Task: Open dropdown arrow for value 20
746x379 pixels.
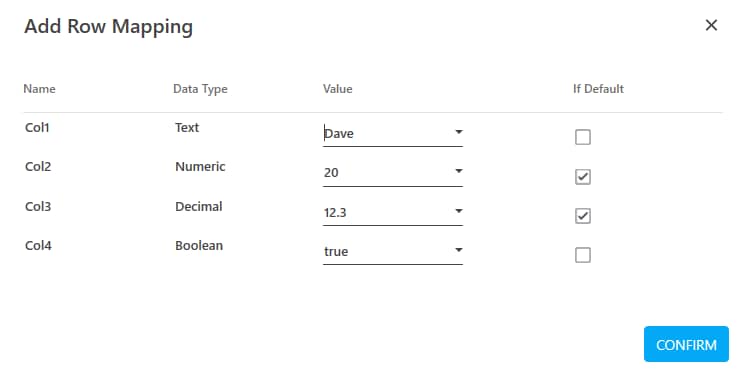Action: click(459, 171)
